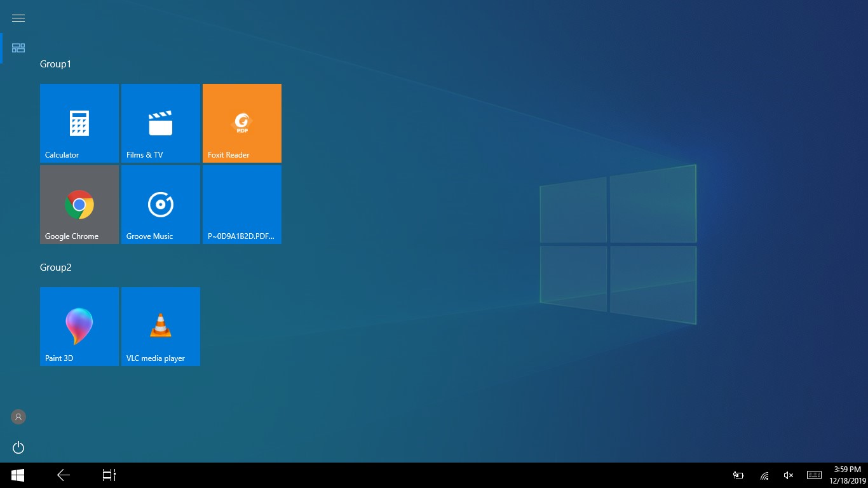
Task: Launch Google Chrome from its tile
Action: click(x=79, y=205)
